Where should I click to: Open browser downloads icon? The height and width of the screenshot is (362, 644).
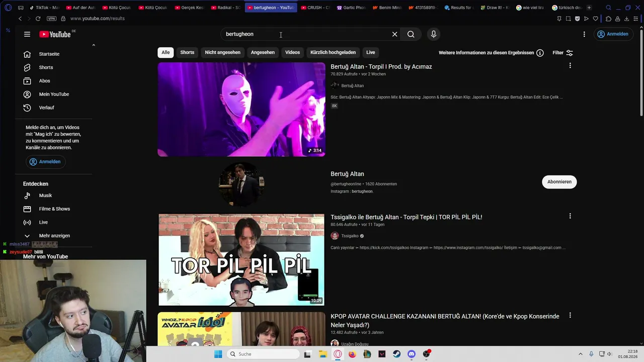coord(626,19)
